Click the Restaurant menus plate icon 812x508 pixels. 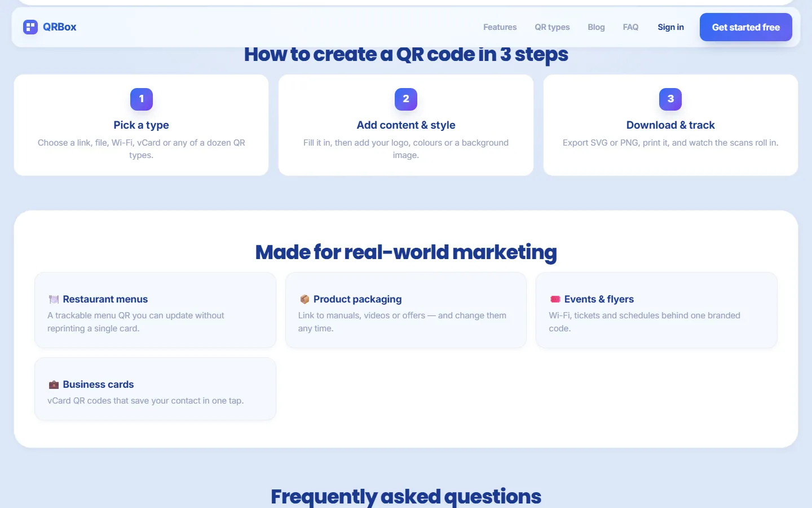click(54, 299)
